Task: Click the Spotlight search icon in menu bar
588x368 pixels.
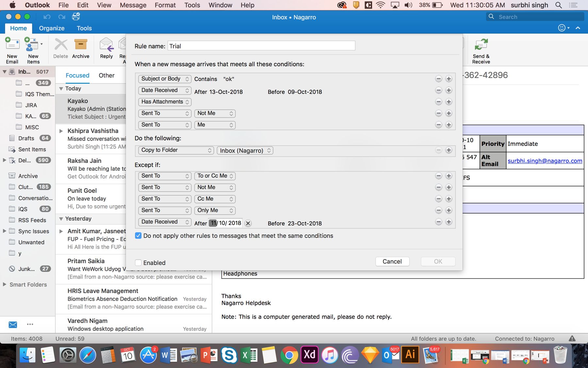Action: [x=559, y=5]
